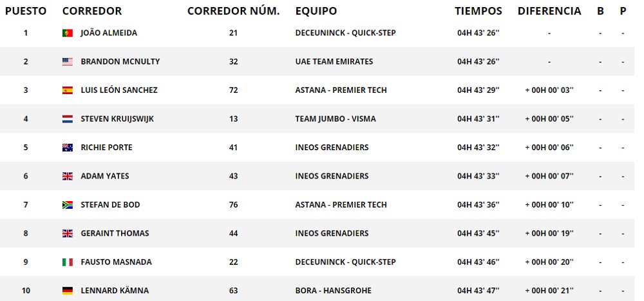The image size is (644, 301).
Task: Click the South Africa flag beside Stefan de Bod
Action: point(68,205)
